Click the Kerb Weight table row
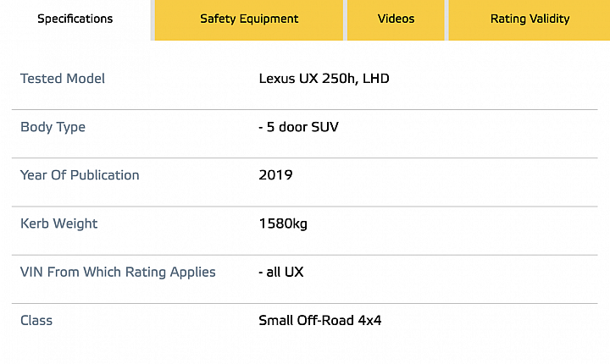The height and width of the screenshot is (364, 610). pos(305,231)
